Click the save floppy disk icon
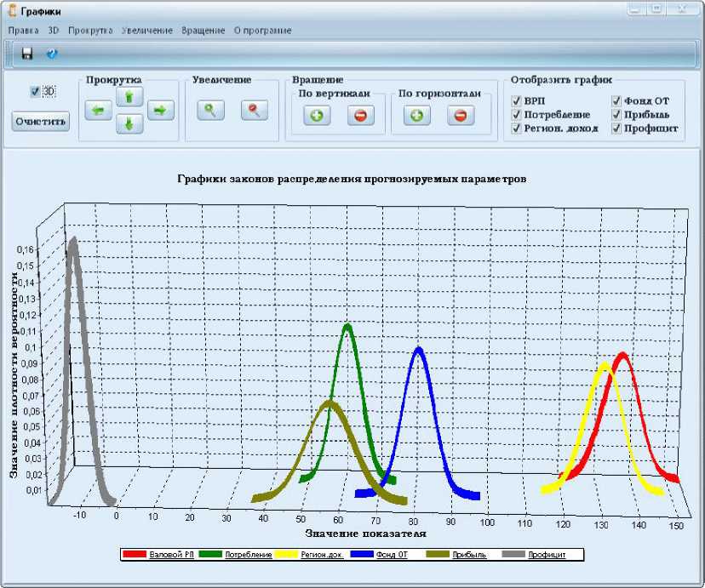705x588 pixels. coord(27,54)
